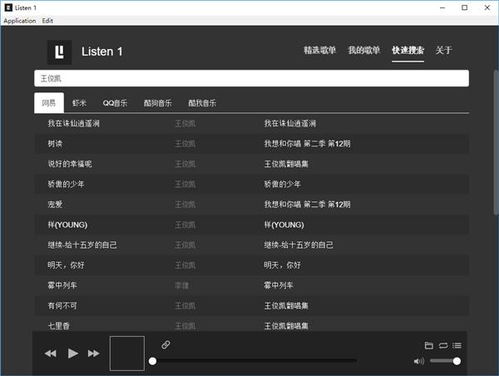
Task: Focus the search box containing 王俊凯
Action: [x=251, y=78]
